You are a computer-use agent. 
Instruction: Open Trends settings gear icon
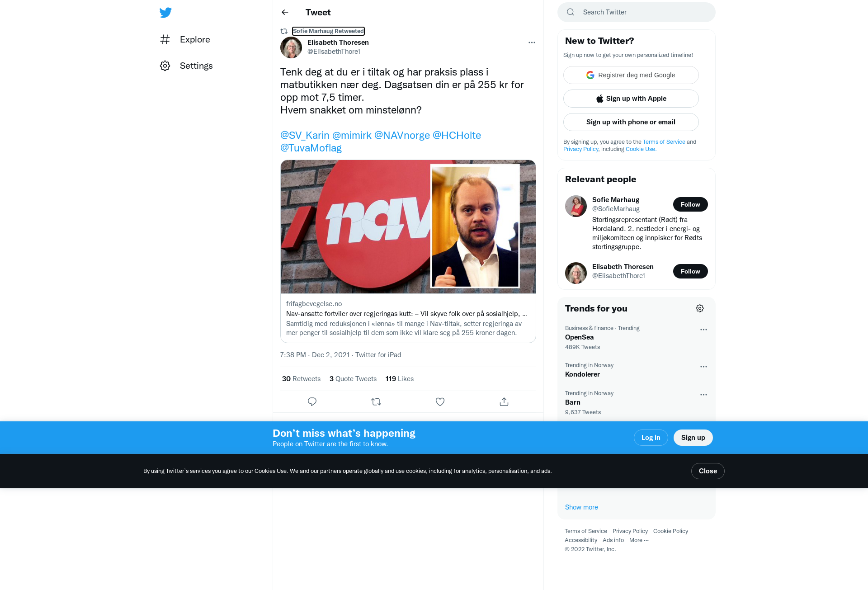[x=700, y=308]
